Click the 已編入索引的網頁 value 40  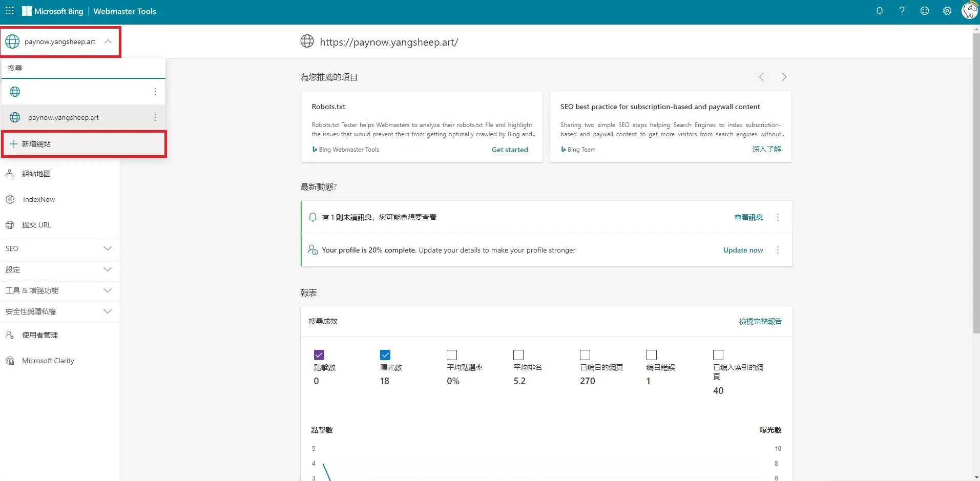[x=718, y=391]
